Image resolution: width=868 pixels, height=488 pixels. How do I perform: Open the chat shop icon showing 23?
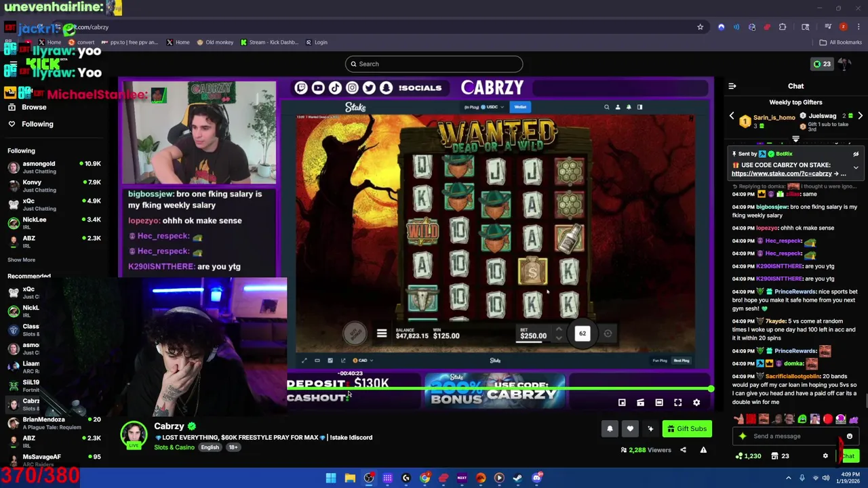[780, 456]
